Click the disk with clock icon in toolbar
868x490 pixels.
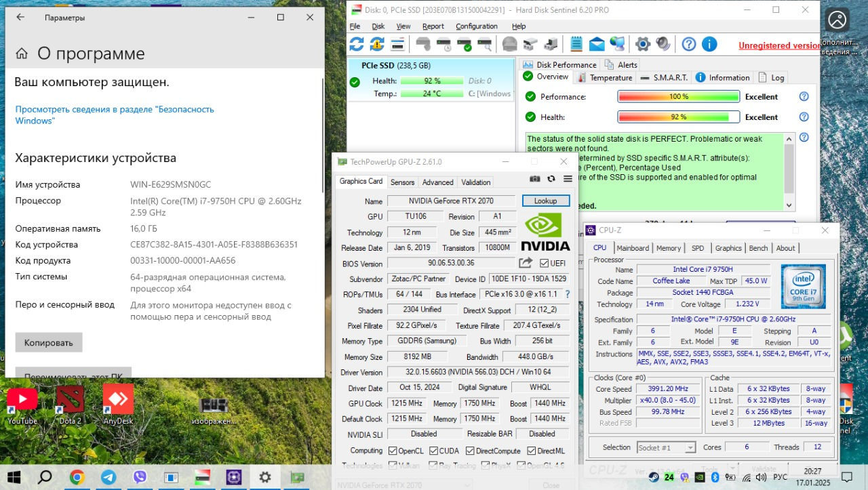444,45
